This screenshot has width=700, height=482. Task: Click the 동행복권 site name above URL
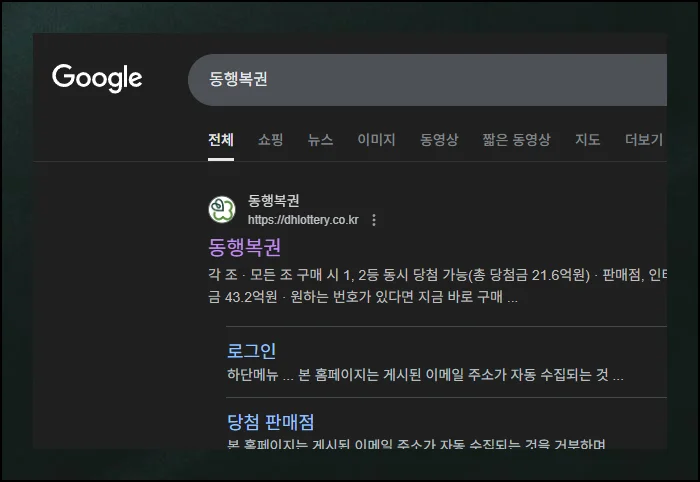point(274,201)
